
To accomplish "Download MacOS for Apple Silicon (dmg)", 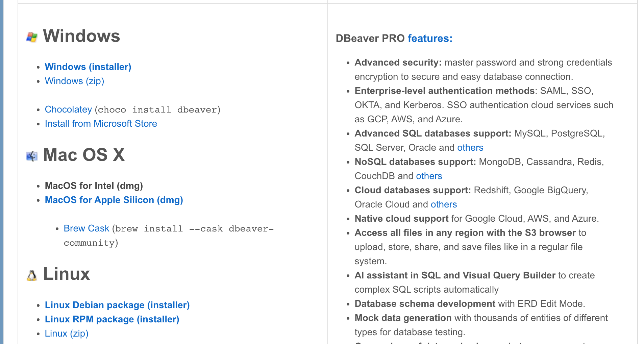I will tap(114, 200).
